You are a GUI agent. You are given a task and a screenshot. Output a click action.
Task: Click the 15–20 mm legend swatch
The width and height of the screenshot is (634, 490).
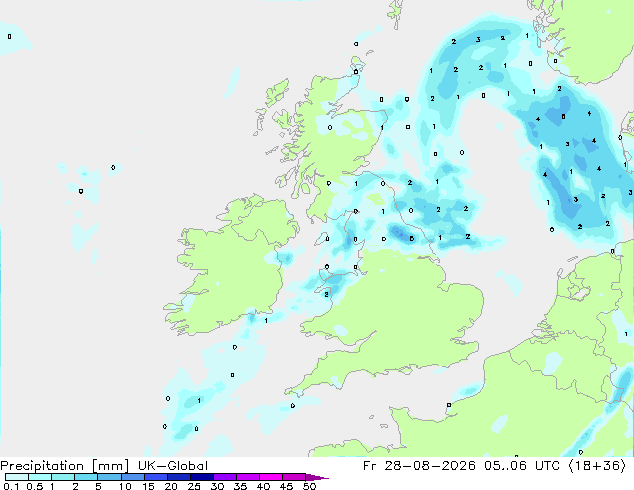(156, 477)
